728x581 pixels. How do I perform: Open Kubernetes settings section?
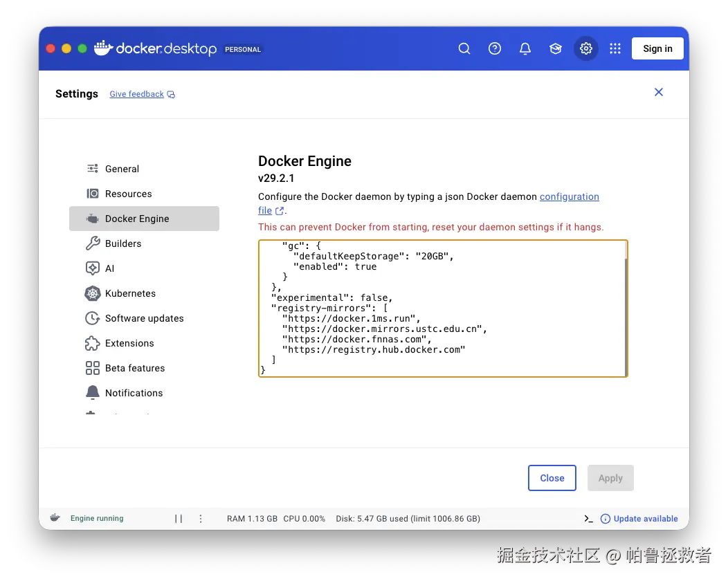tap(145, 293)
